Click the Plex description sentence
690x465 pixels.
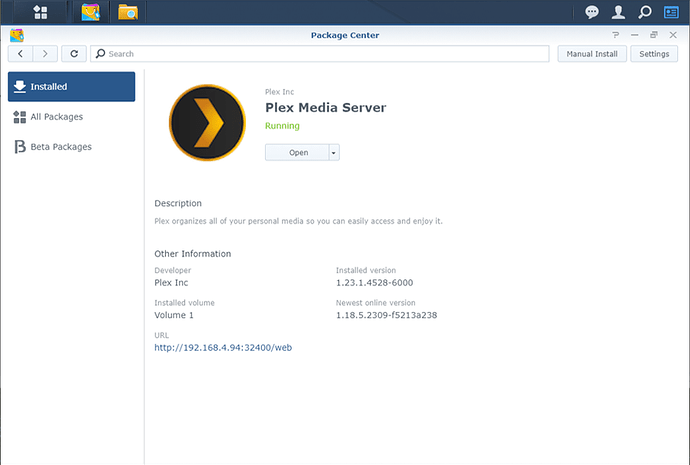point(298,221)
